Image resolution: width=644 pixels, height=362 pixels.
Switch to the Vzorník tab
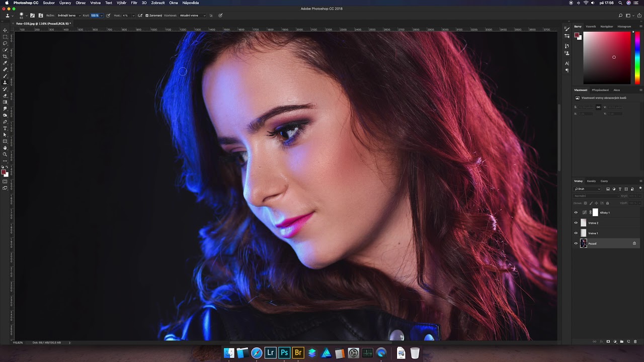pyautogui.click(x=591, y=27)
